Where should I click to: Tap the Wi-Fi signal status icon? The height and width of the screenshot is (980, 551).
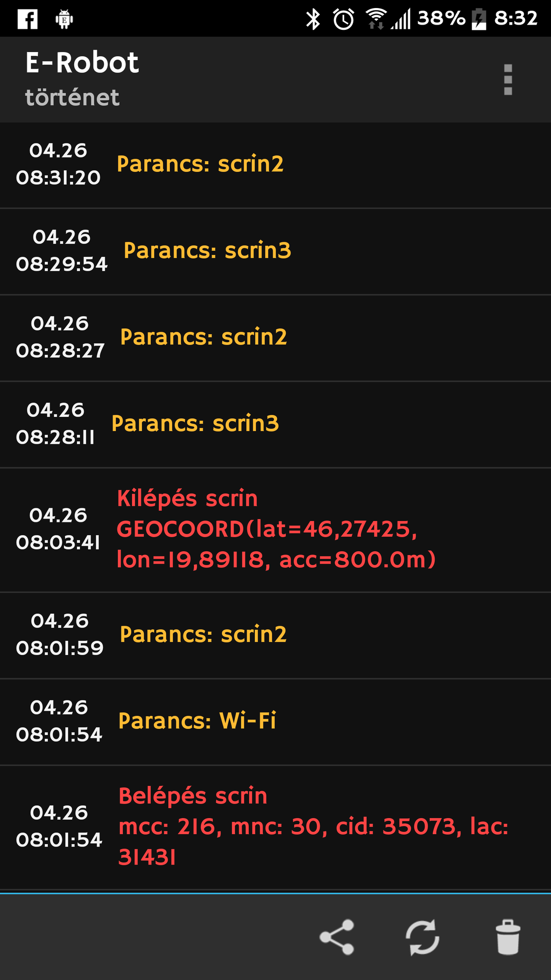[376, 19]
